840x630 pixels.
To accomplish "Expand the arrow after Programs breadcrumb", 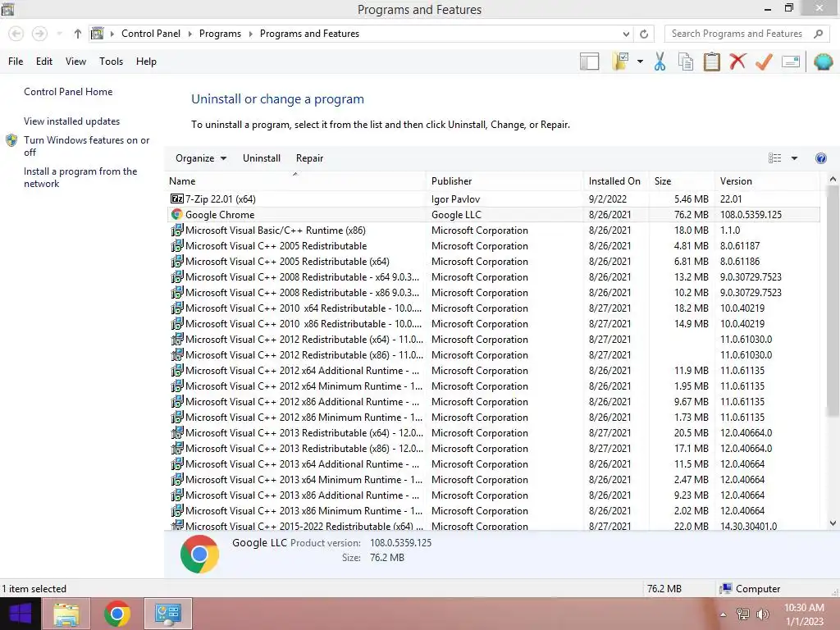I will coord(250,34).
